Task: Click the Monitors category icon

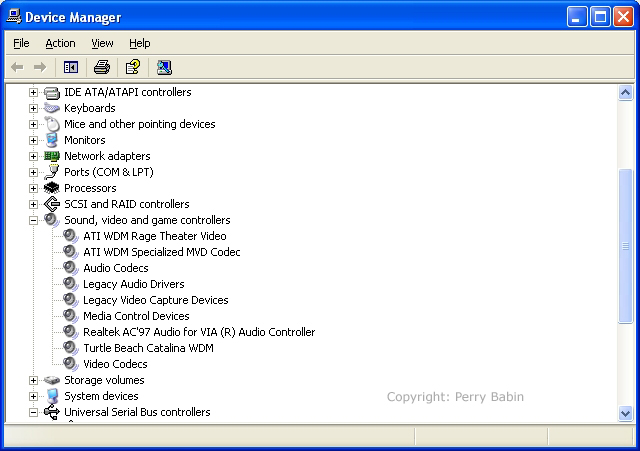Action: pyautogui.click(x=52, y=140)
